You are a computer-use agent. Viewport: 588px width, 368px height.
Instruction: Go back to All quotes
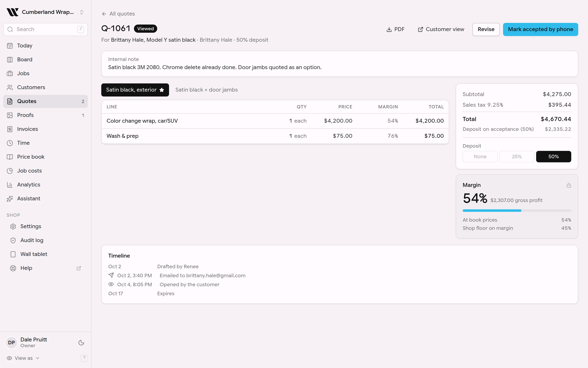pos(118,14)
